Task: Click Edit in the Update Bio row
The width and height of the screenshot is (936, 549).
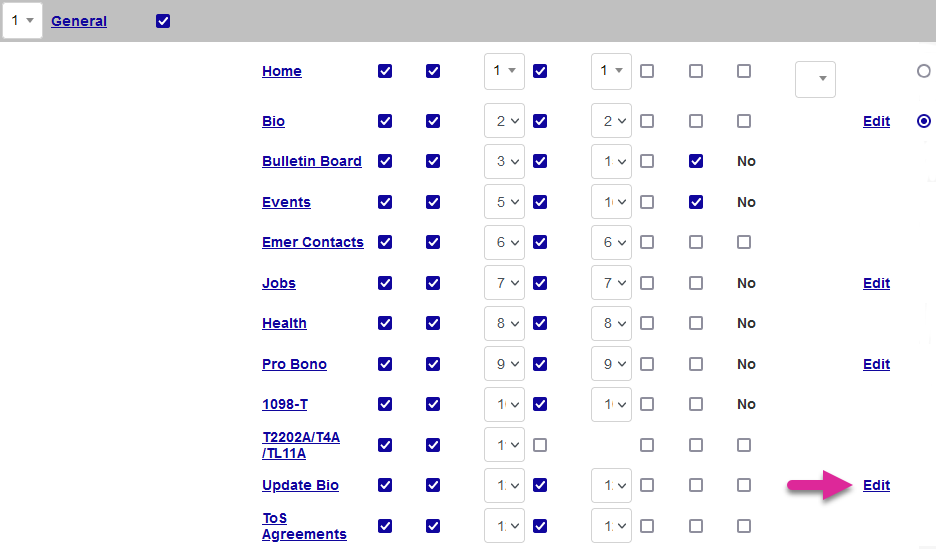Action: [x=876, y=485]
